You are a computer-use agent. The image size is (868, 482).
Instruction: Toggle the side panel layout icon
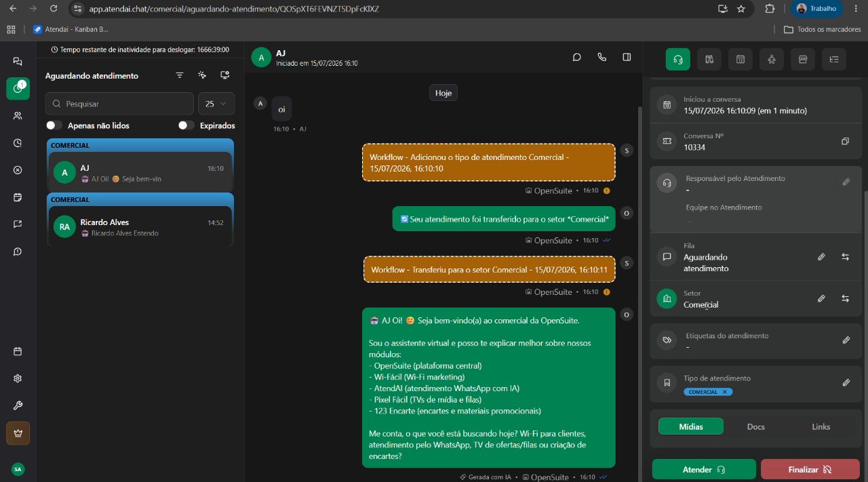tap(627, 57)
